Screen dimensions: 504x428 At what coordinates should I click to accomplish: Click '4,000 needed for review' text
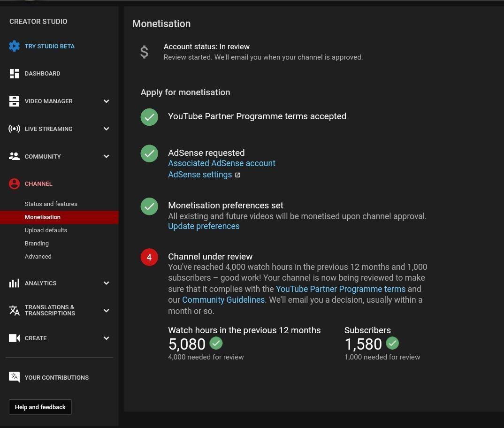point(206,357)
